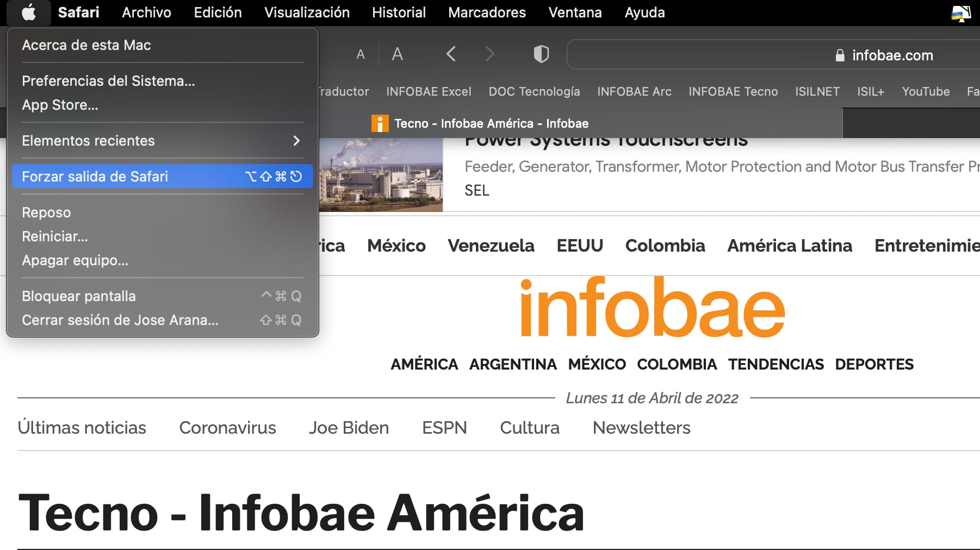
Task: Click the Infobae tab favicon
Action: pos(380,123)
